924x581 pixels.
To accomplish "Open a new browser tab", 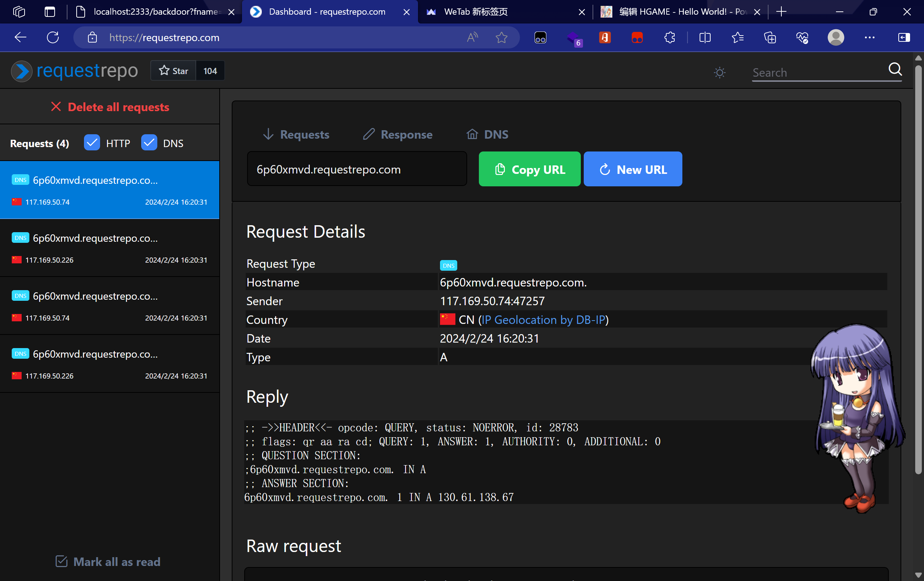I will pyautogui.click(x=781, y=12).
